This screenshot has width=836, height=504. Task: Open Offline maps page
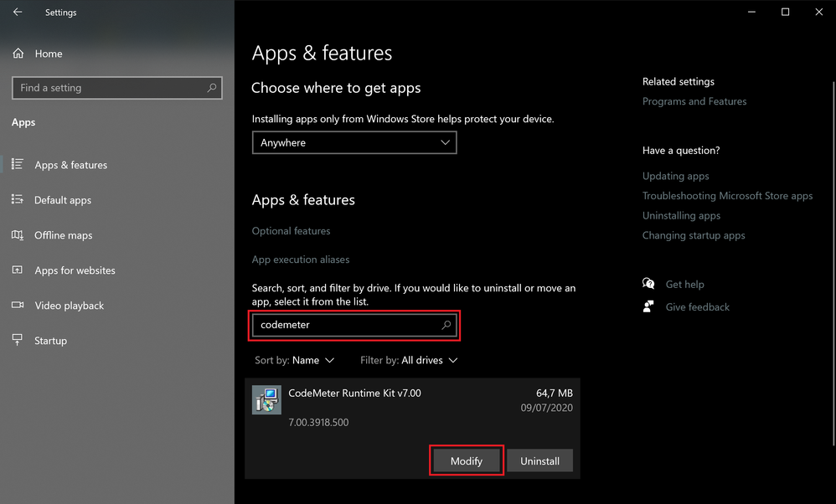63,235
